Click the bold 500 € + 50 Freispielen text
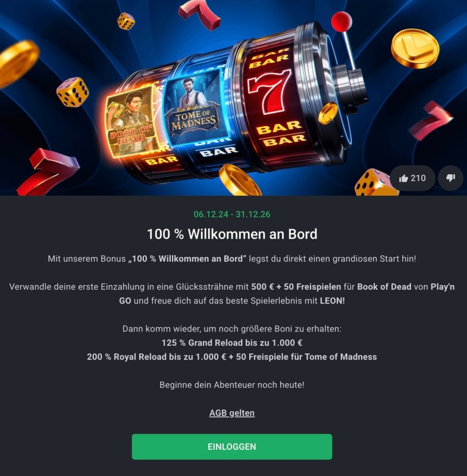 [x=296, y=287]
